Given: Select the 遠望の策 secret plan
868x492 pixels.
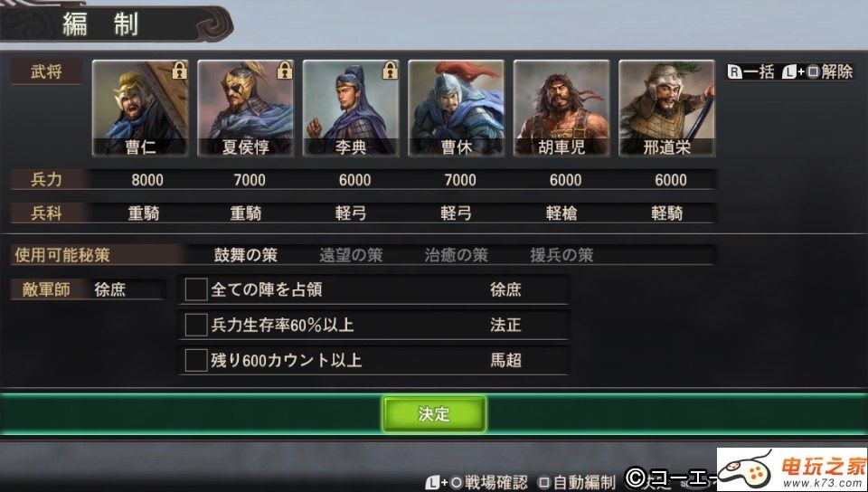Looking at the screenshot, I should [351, 255].
